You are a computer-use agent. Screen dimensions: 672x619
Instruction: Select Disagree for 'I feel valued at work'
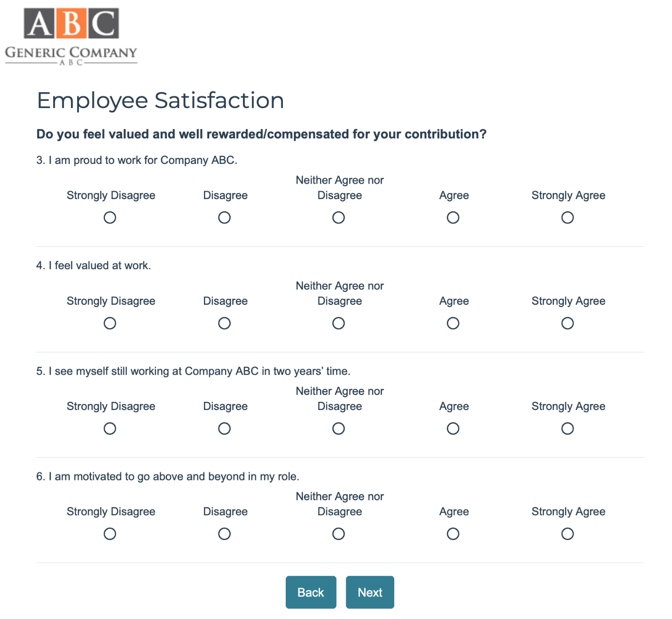click(224, 323)
